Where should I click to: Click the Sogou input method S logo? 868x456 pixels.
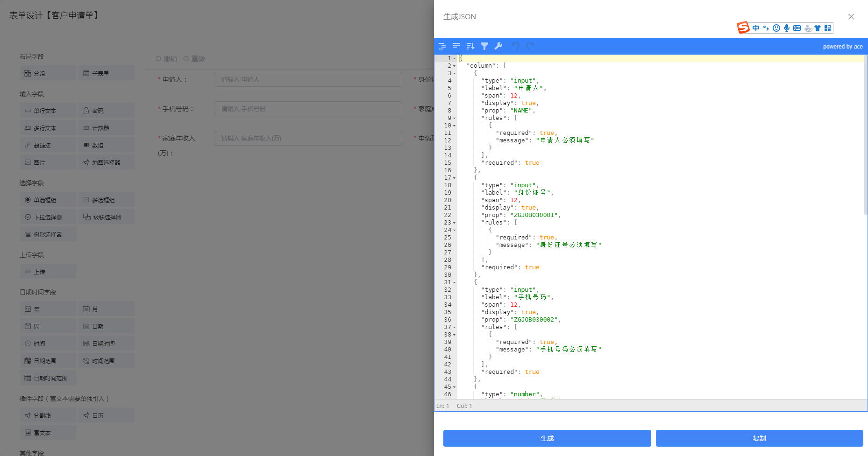pos(743,28)
